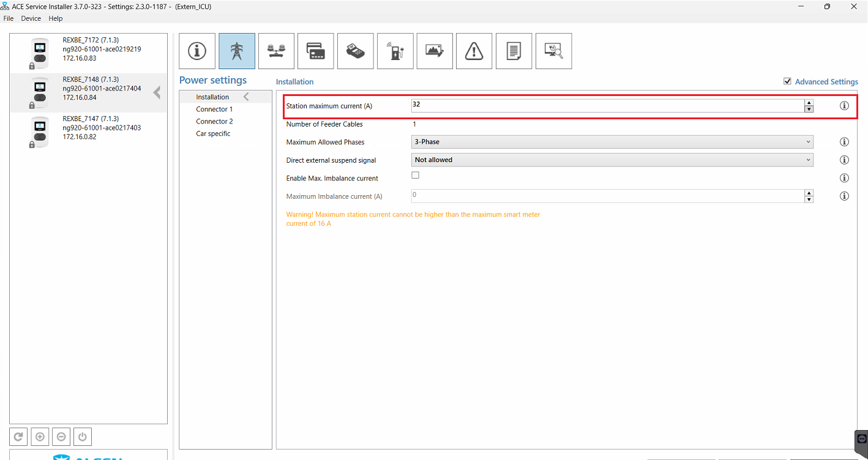Image resolution: width=868 pixels, height=460 pixels.
Task: Increase station maximum current with up arrow
Action: click(x=809, y=103)
